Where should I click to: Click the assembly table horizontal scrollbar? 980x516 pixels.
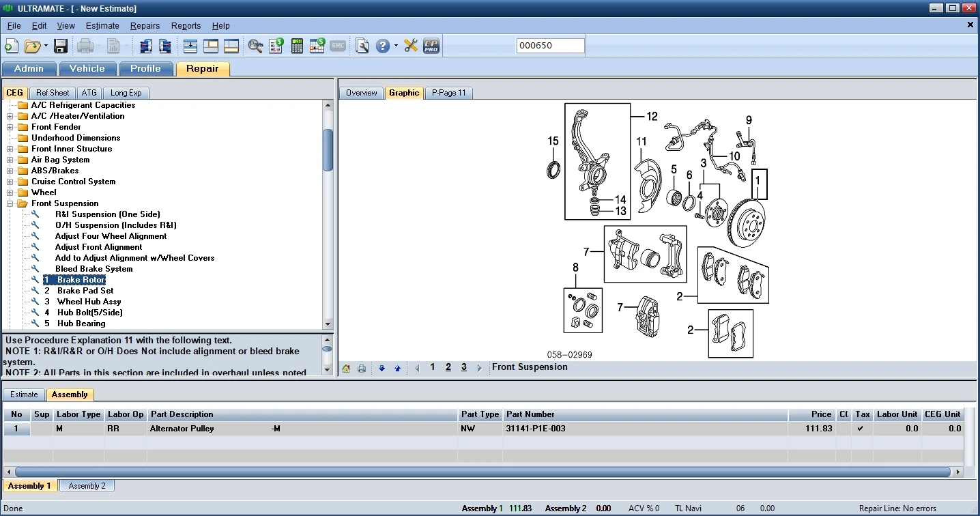tap(482, 472)
